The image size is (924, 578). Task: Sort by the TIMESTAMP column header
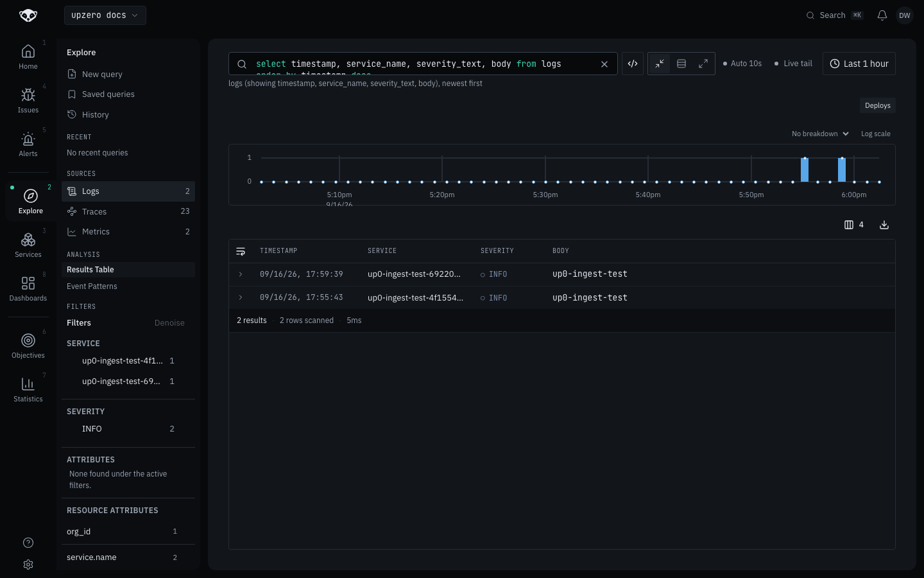tap(278, 251)
